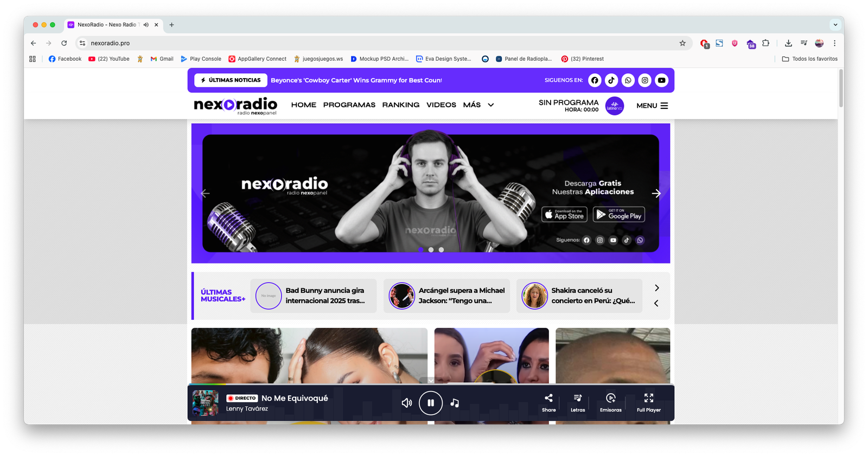868x456 pixels.
Task: Click the album art in player
Action: pos(206,403)
